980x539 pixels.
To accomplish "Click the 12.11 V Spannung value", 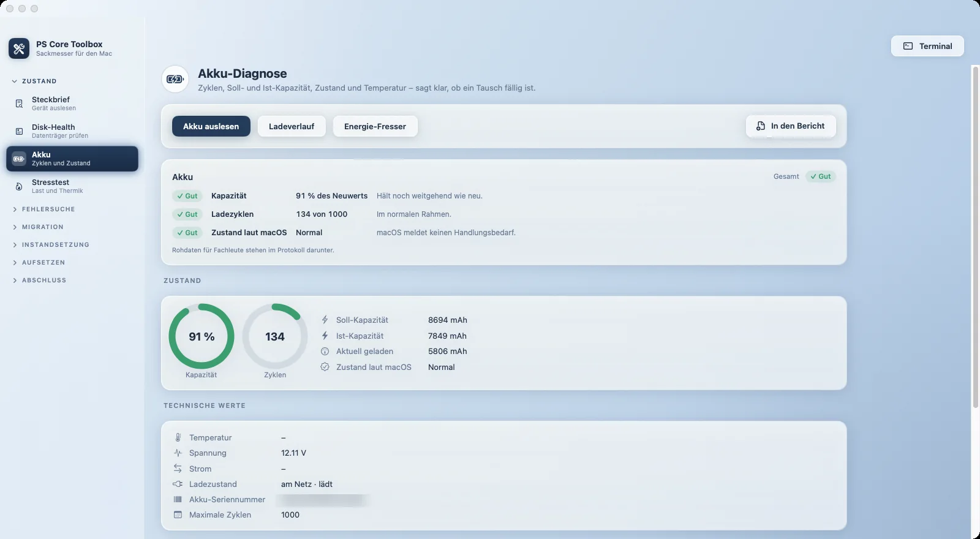I will click(293, 453).
